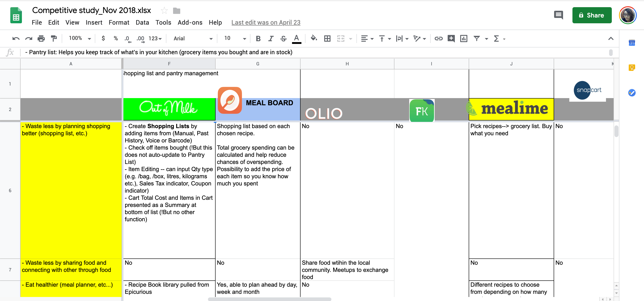Open Google Sheets home icon
The width and height of the screenshot is (644, 301).
click(16, 15)
